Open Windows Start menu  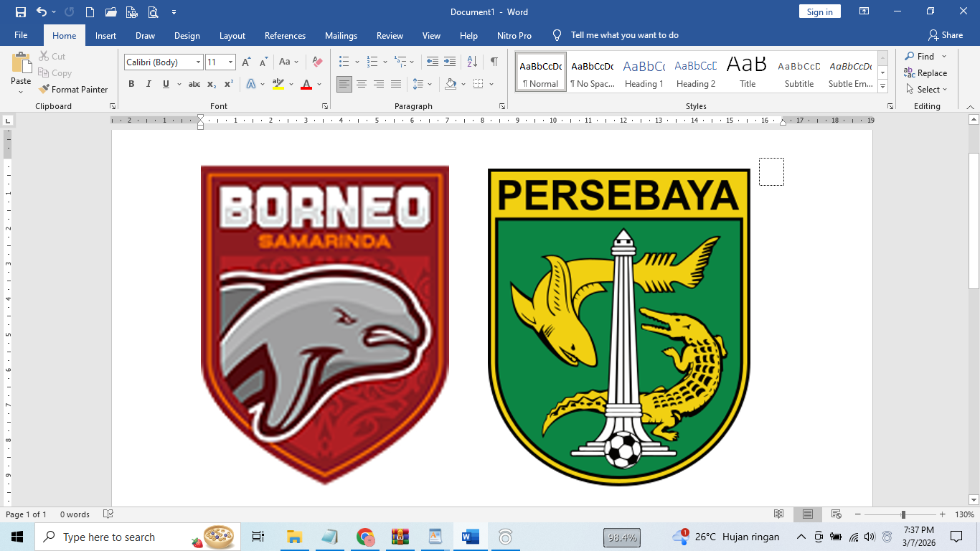(x=17, y=537)
